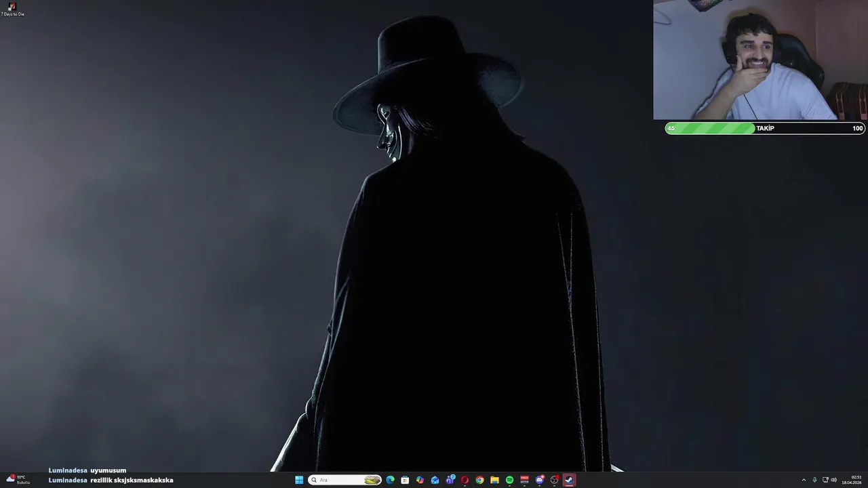Open the red voice mixer taskbar app

tap(524, 480)
